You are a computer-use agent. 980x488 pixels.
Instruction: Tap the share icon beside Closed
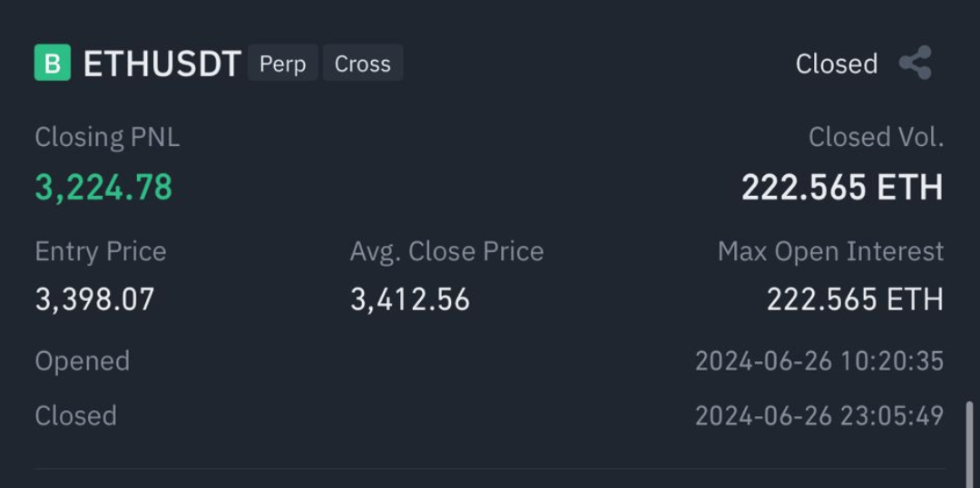click(x=916, y=63)
